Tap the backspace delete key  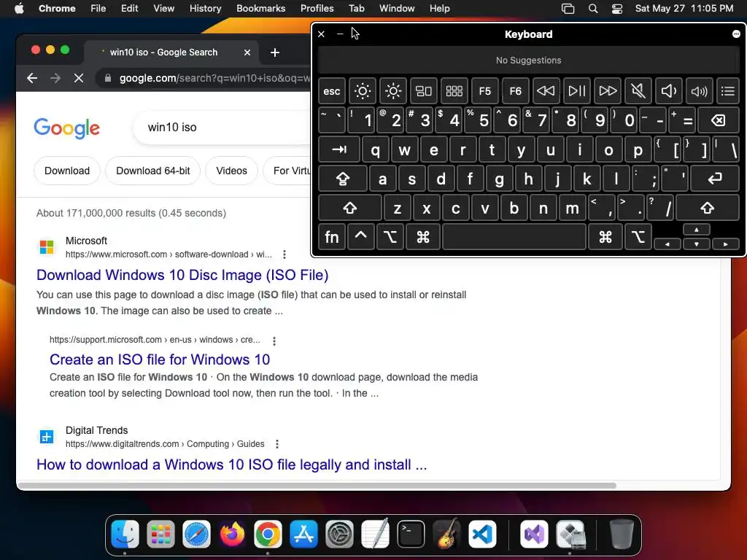coord(719,120)
